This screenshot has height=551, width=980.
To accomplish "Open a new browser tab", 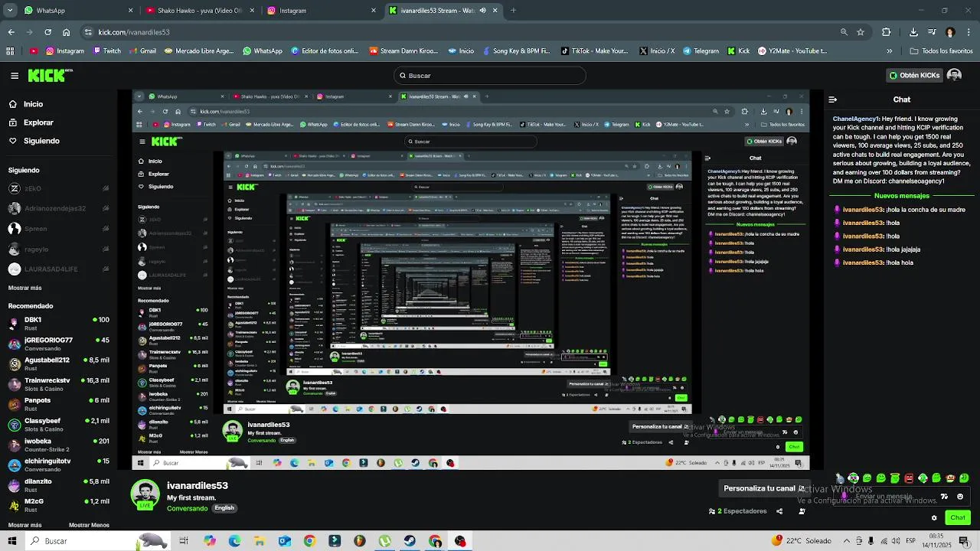I will pyautogui.click(x=513, y=11).
